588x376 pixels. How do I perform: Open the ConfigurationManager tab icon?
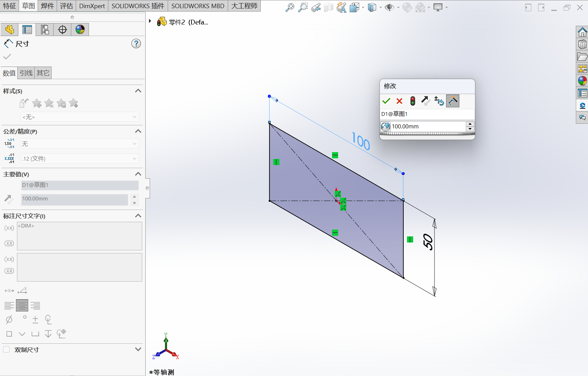[45, 30]
